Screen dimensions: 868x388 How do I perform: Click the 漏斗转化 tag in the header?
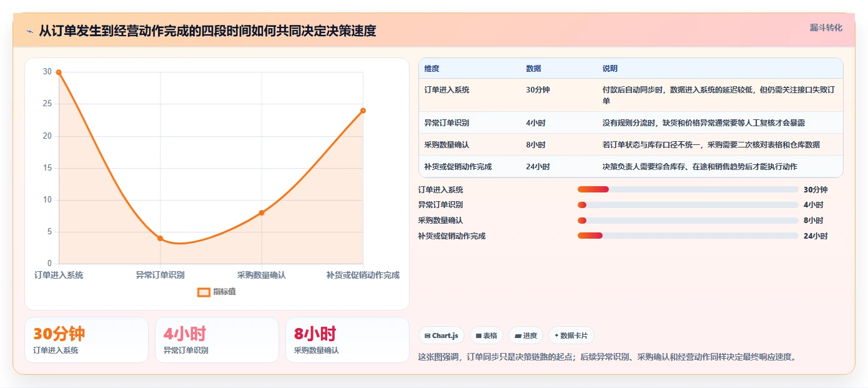(826, 27)
